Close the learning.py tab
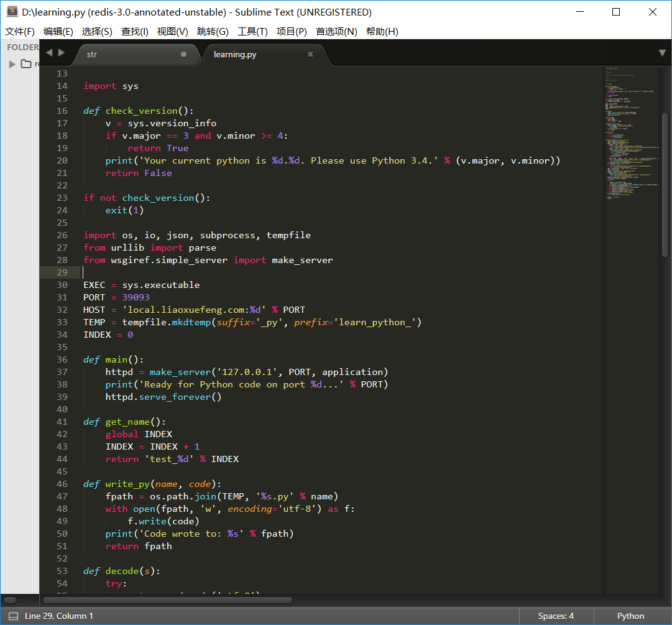This screenshot has height=625, width=672. [310, 54]
